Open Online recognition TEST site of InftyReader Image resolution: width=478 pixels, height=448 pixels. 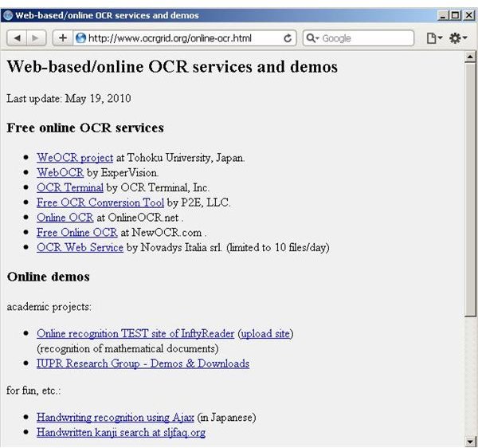[x=135, y=333]
